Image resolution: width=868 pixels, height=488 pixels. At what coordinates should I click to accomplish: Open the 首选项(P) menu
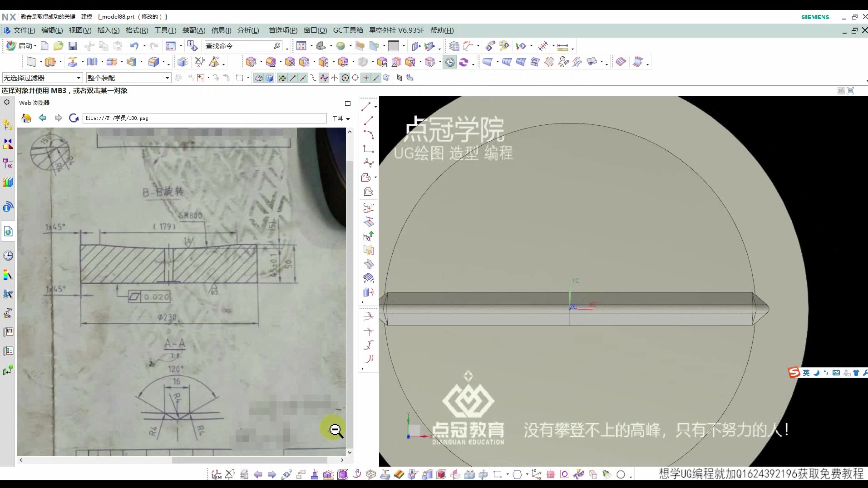click(x=283, y=30)
